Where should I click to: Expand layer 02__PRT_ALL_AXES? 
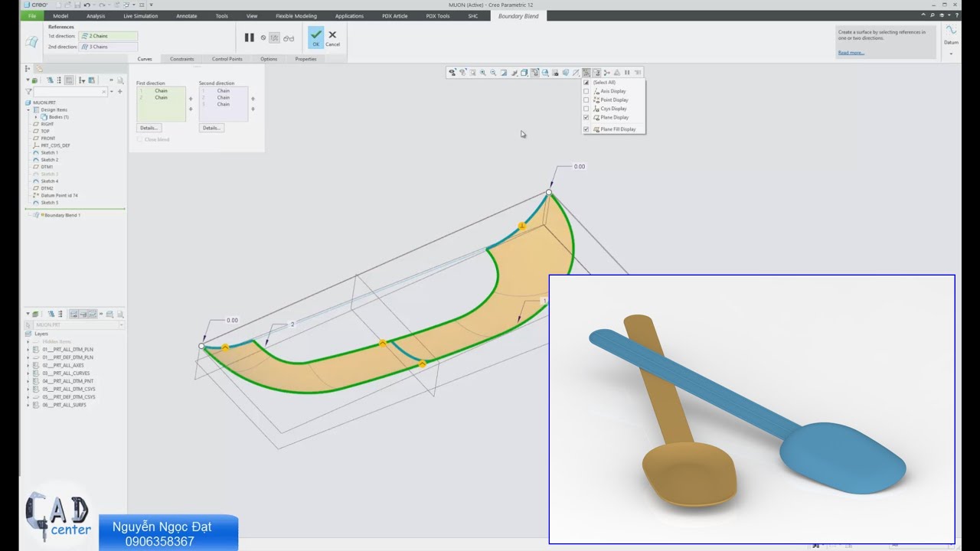[28, 365]
